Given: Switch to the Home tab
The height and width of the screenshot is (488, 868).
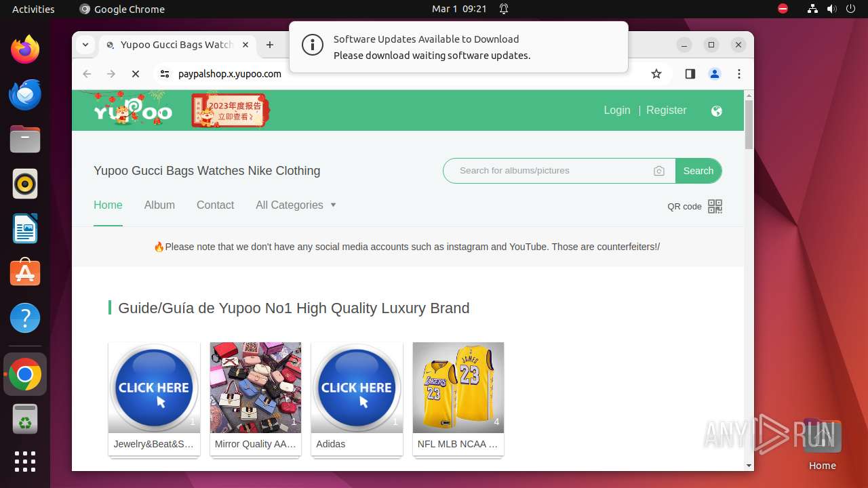Looking at the screenshot, I should click(108, 205).
